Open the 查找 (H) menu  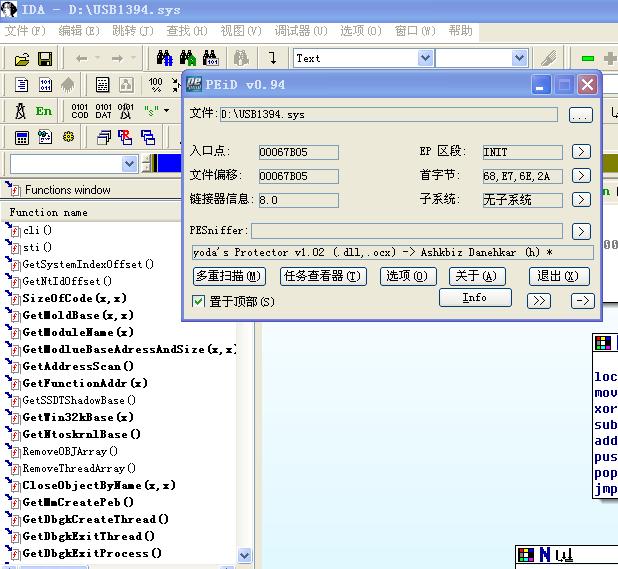pyautogui.click(x=187, y=31)
